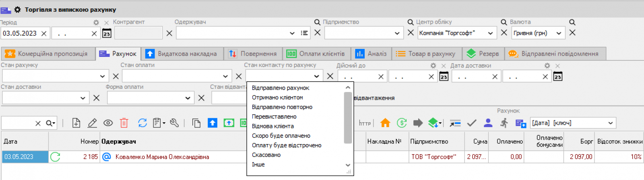Click the red trash delete icon
This screenshot has height=180, width=644.
pyautogui.click(x=124, y=123)
